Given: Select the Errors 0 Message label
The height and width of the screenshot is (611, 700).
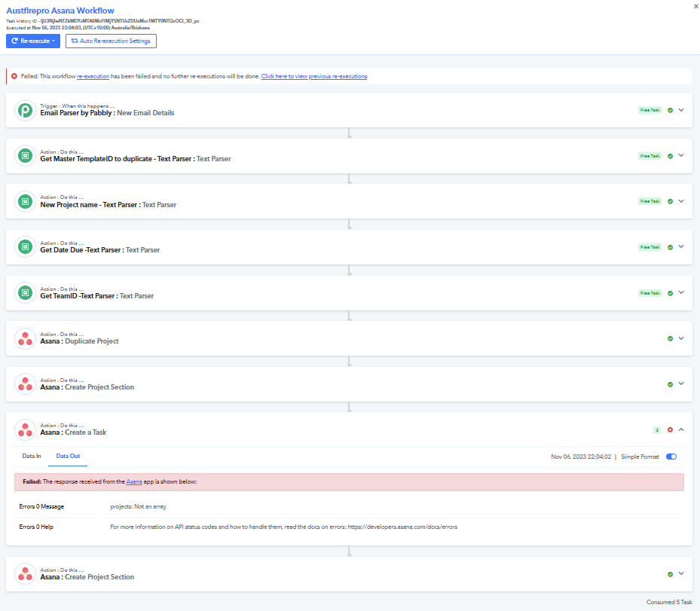Looking at the screenshot, I should coord(41,506).
